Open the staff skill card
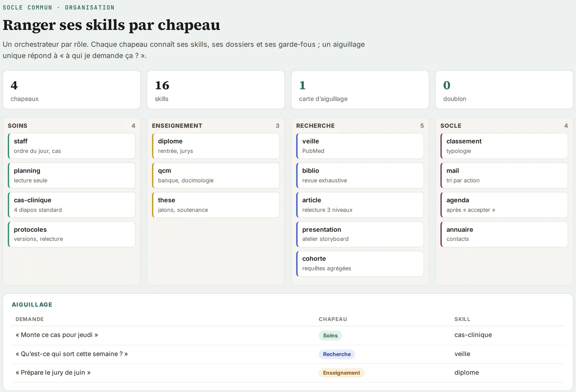The image size is (576, 392). click(72, 146)
